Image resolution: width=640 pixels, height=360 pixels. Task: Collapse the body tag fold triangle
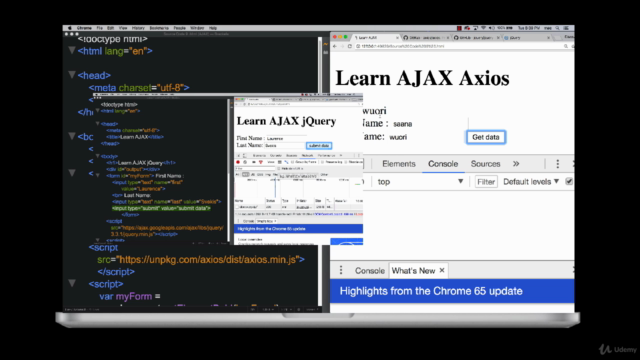pos(72,136)
